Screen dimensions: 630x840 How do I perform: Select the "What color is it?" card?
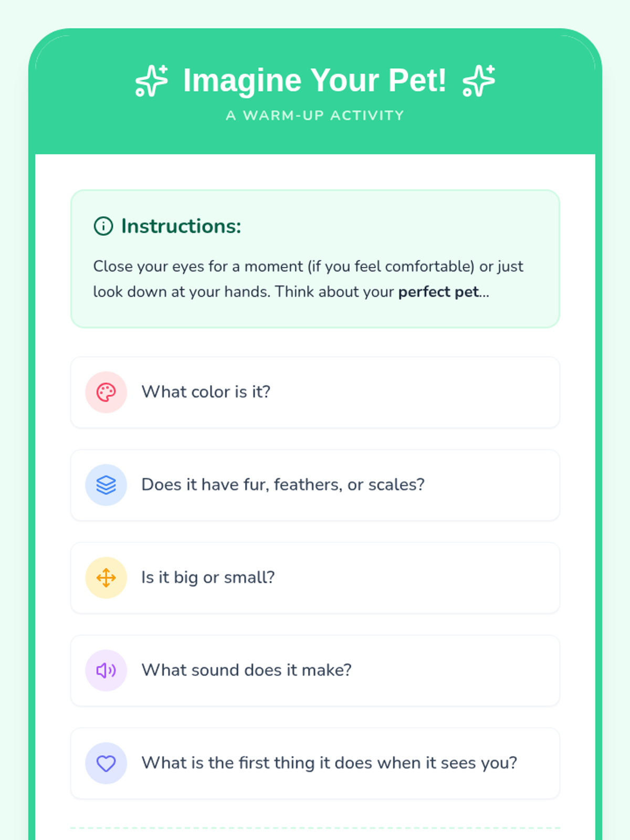pyautogui.click(x=315, y=392)
